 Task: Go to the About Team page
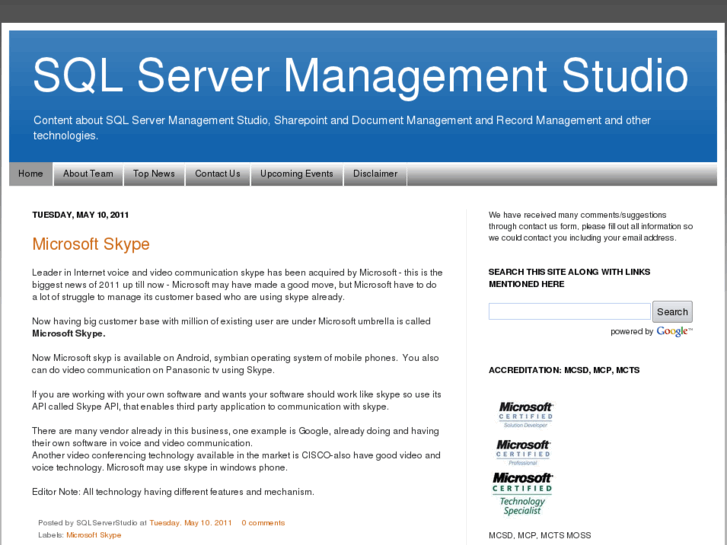(88, 174)
